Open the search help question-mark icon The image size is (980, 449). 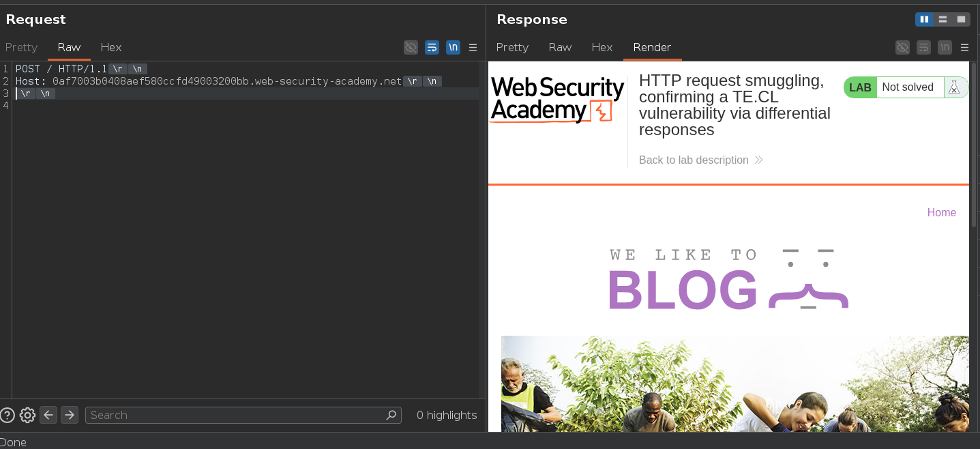(x=7, y=415)
